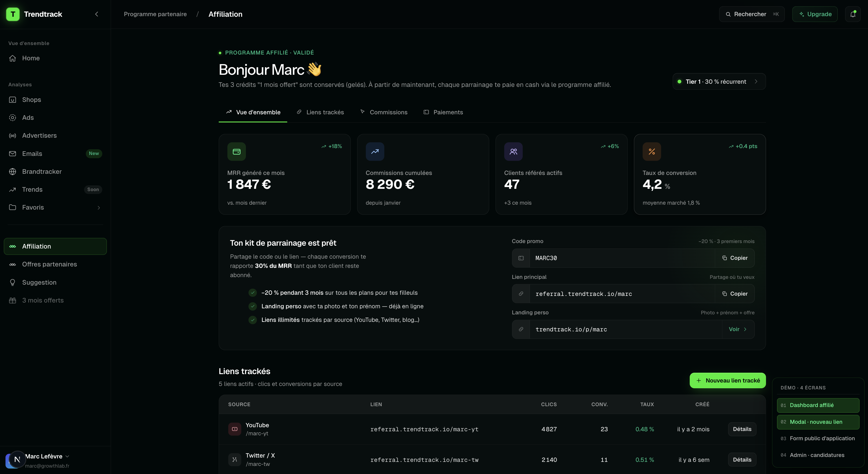Switch to Commissions tab

(x=383, y=112)
